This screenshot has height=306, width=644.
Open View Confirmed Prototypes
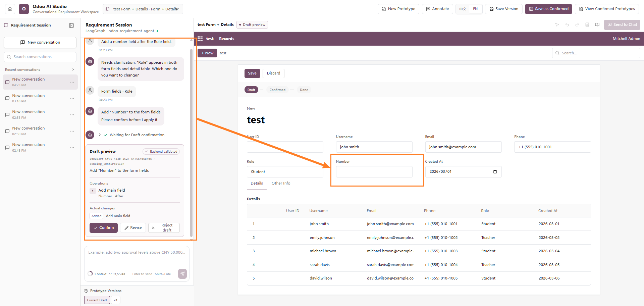(607, 9)
